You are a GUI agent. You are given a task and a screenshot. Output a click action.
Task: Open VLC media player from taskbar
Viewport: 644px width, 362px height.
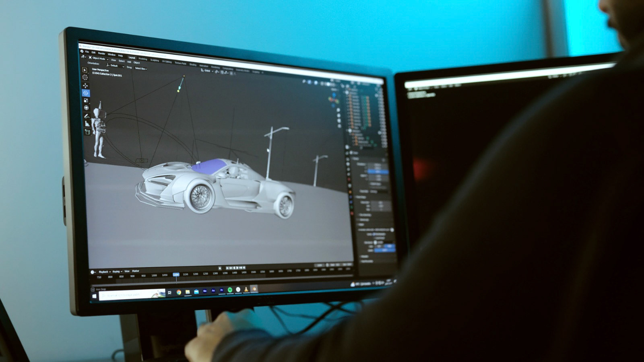click(246, 289)
